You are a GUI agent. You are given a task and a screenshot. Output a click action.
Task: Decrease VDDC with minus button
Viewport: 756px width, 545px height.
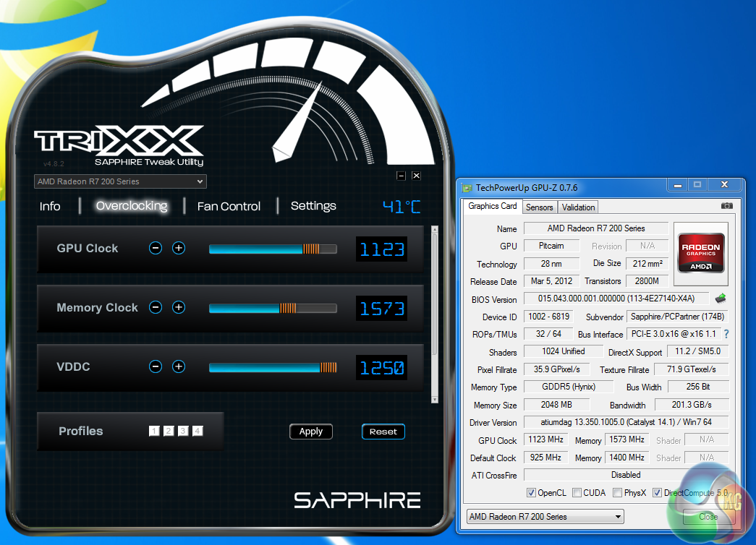[156, 366]
